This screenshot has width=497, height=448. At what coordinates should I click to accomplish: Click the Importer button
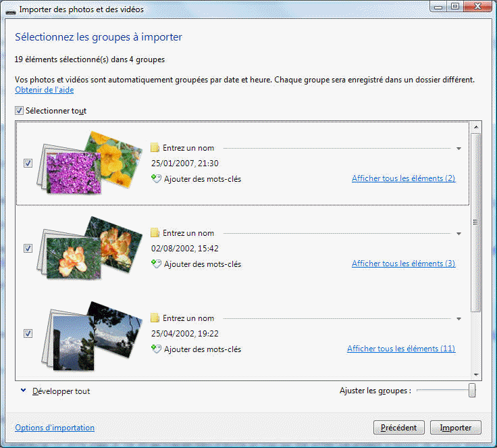[x=456, y=427]
